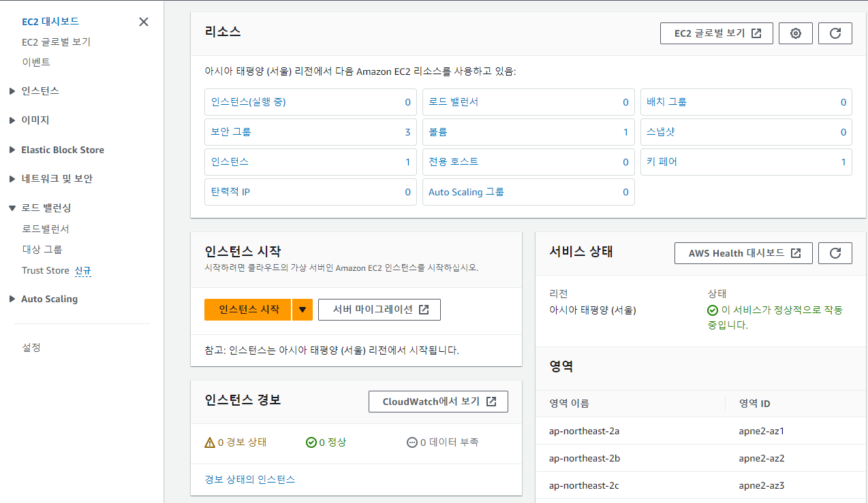The image size is (868, 503).
Task: Open 대상 그룹 sidebar item
Action: click(42, 249)
